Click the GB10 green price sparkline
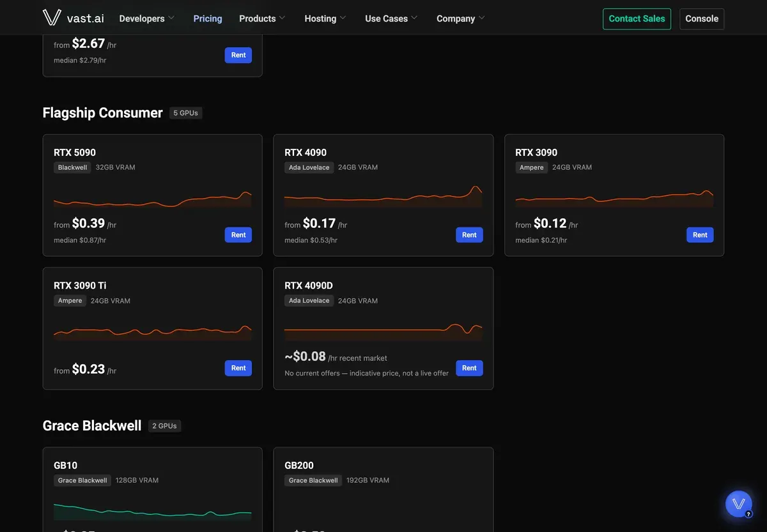 coord(153,512)
